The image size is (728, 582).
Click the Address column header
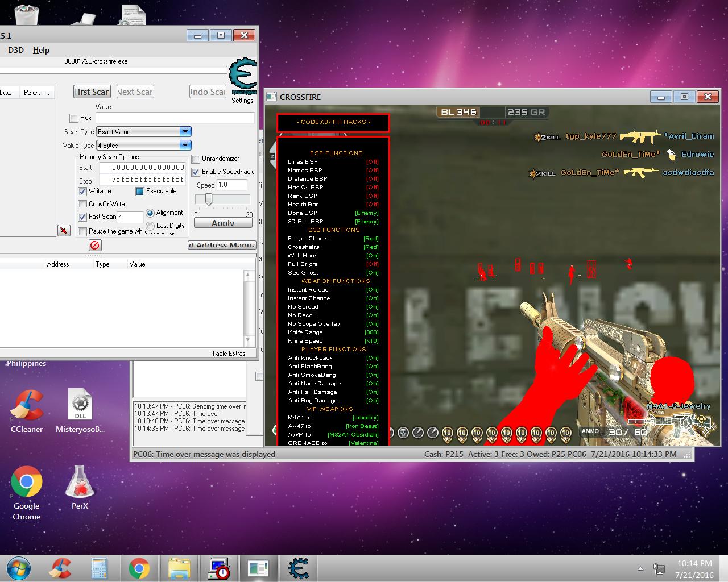(x=58, y=264)
